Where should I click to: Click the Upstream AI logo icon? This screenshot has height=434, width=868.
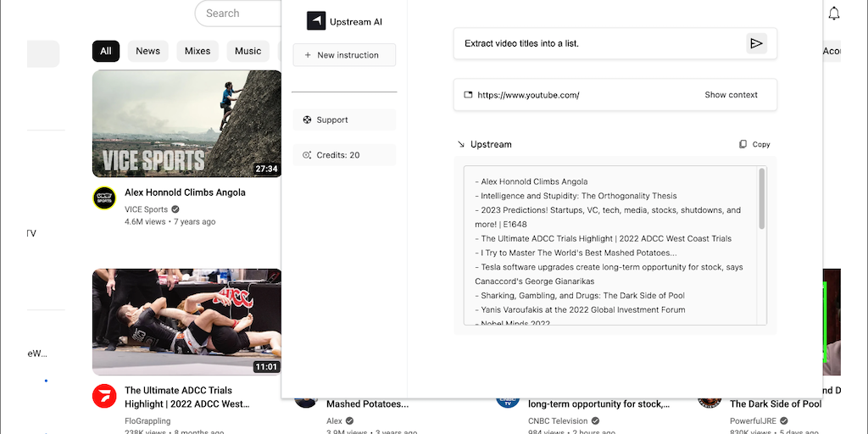point(316,21)
